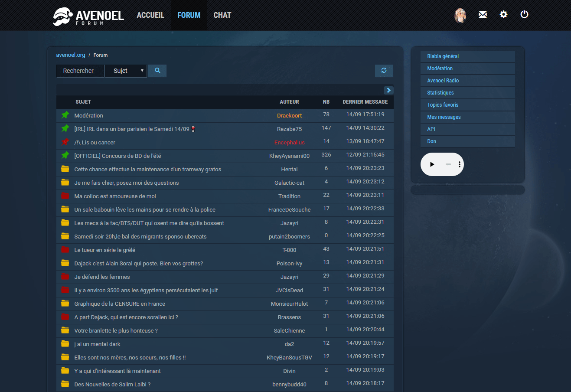Image resolution: width=571 pixels, height=392 pixels.
Task: Open Topics favoris in sidebar
Action: (x=468, y=105)
